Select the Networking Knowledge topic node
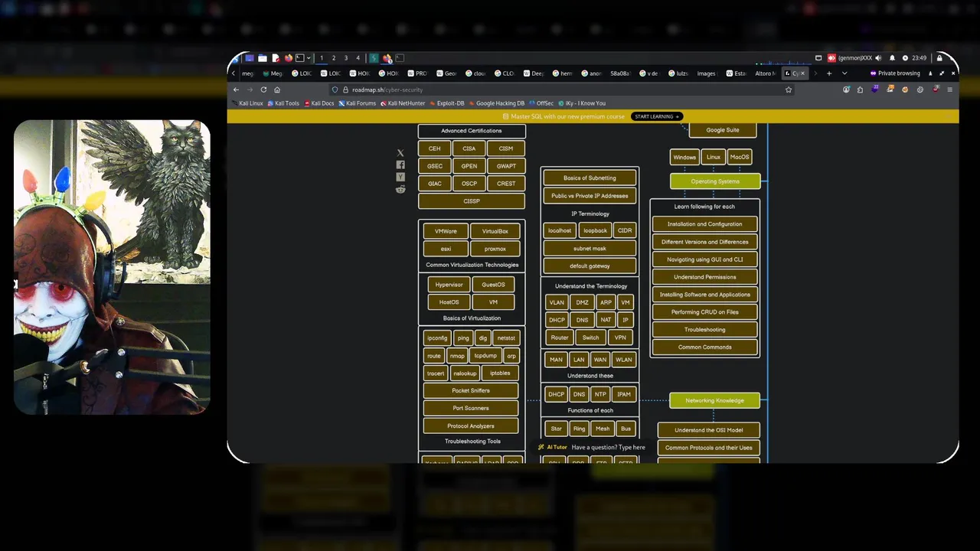980x551 pixels. (x=714, y=400)
